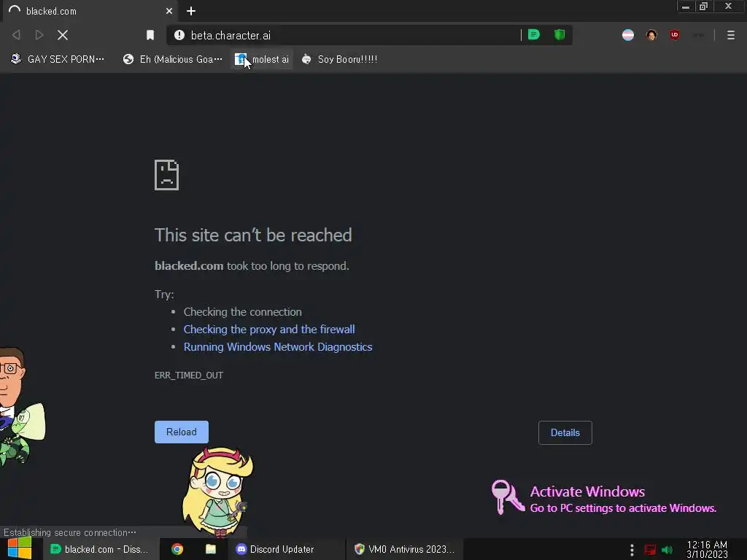Open the browser hamburger menu
Image resolution: width=747 pixels, height=560 pixels.
[731, 35]
